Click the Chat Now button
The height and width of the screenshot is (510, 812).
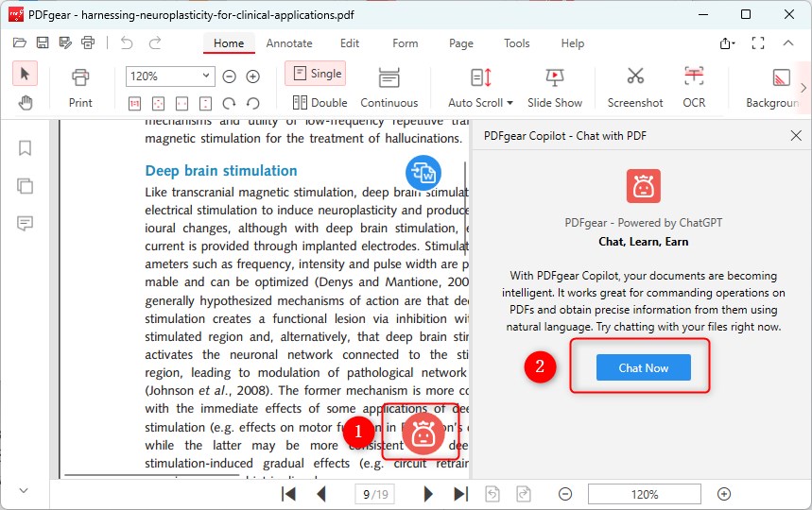[643, 368]
